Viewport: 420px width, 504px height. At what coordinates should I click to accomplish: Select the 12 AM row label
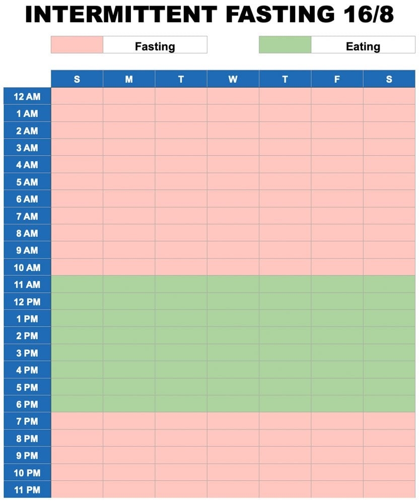coord(27,96)
